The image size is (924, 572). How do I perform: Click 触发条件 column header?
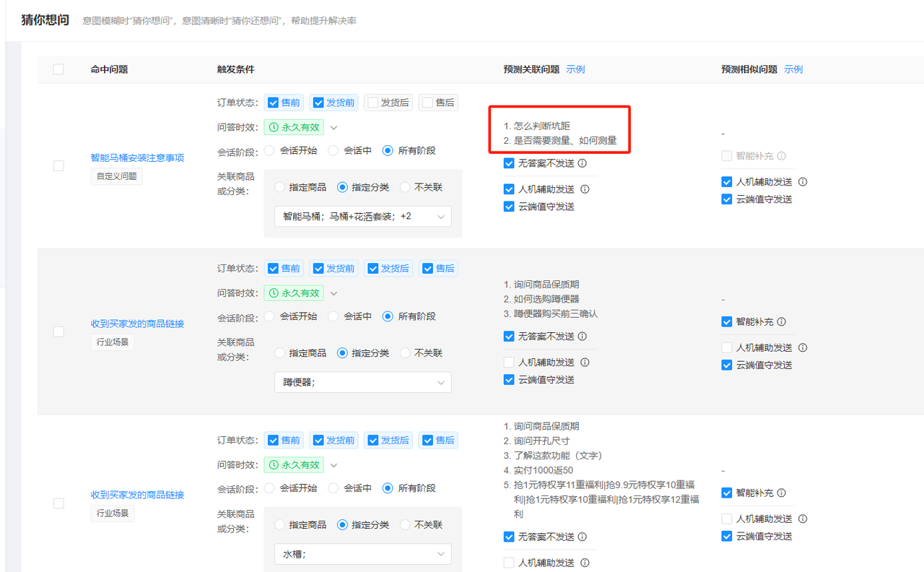236,69
